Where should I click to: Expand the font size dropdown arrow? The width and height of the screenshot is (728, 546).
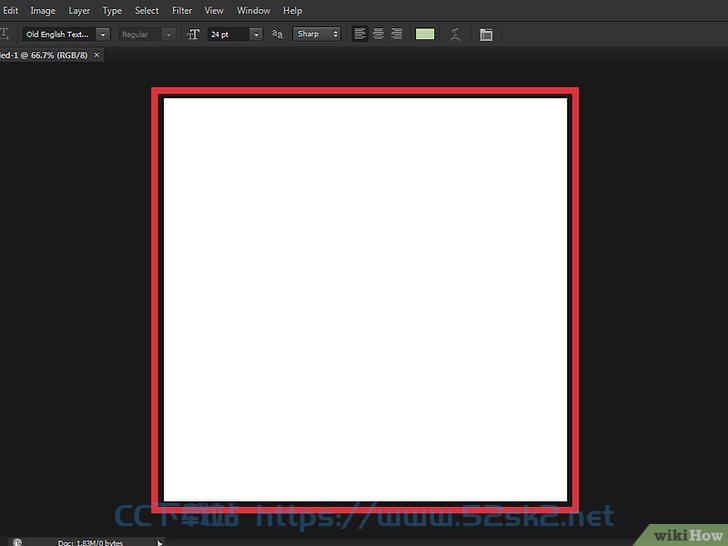(x=256, y=34)
